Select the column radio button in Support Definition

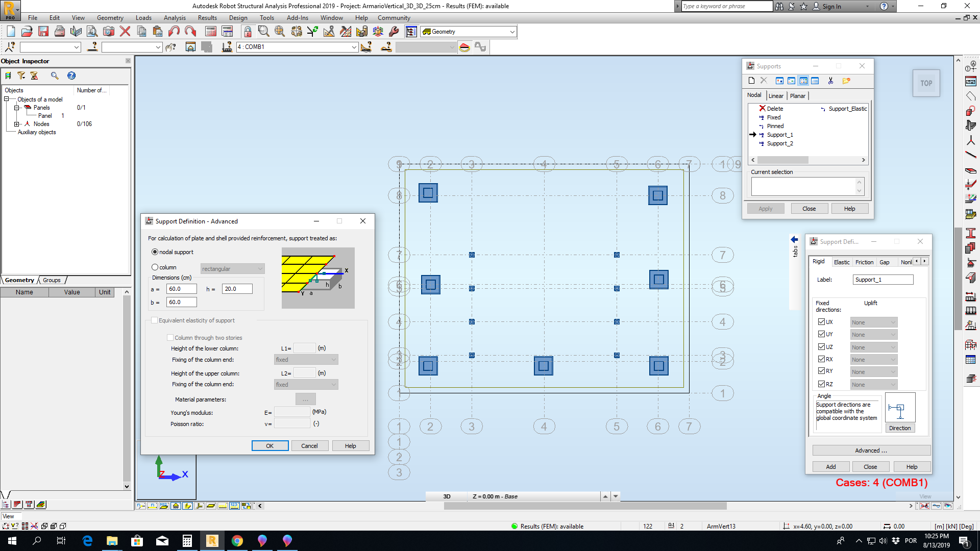point(155,267)
